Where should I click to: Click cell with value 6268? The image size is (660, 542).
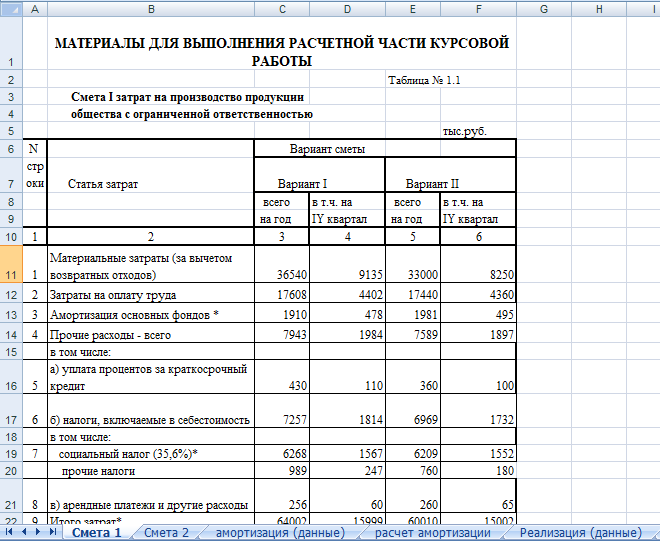point(282,453)
